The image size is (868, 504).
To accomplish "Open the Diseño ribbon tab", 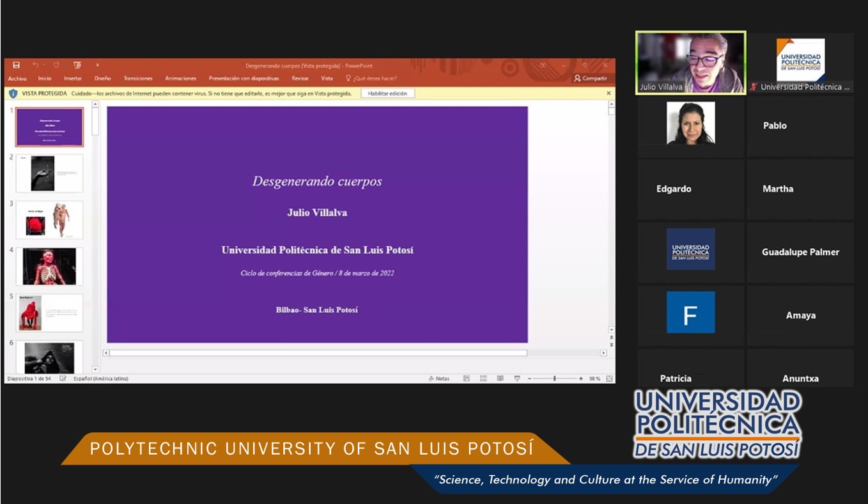I will click(x=102, y=79).
